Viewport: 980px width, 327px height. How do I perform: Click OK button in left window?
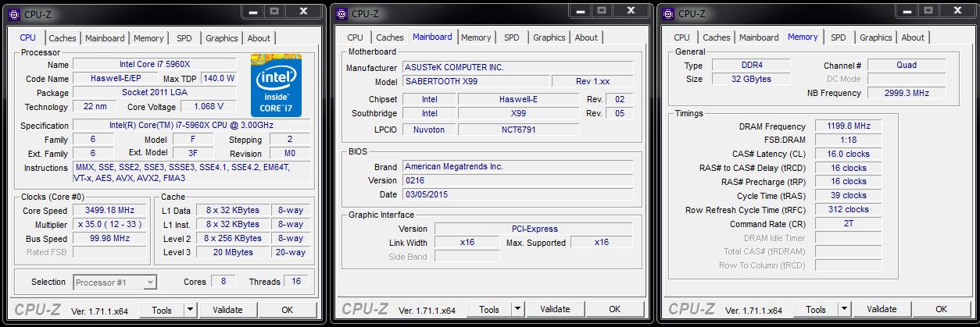(x=287, y=310)
